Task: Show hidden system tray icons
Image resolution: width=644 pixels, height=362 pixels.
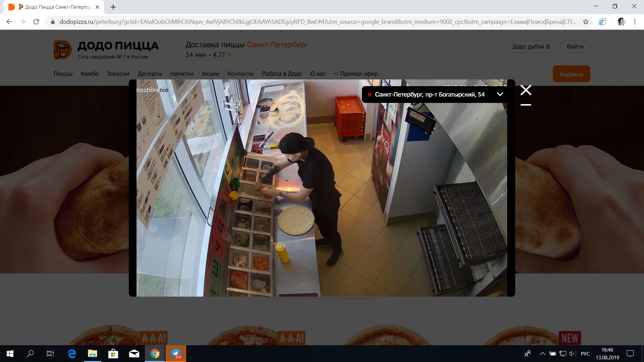Action: (542, 354)
